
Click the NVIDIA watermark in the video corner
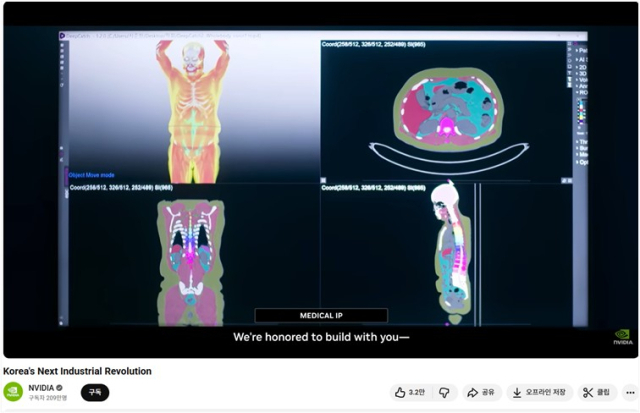pos(623,339)
